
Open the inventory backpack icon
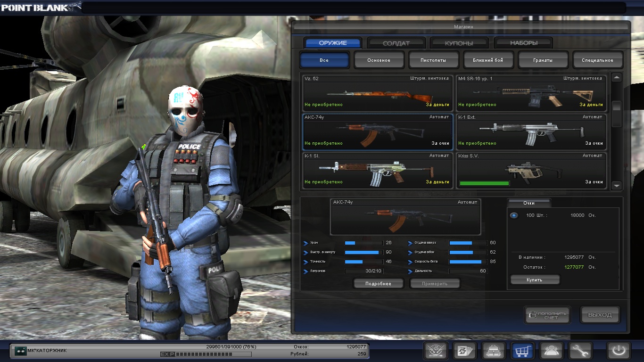(x=494, y=351)
